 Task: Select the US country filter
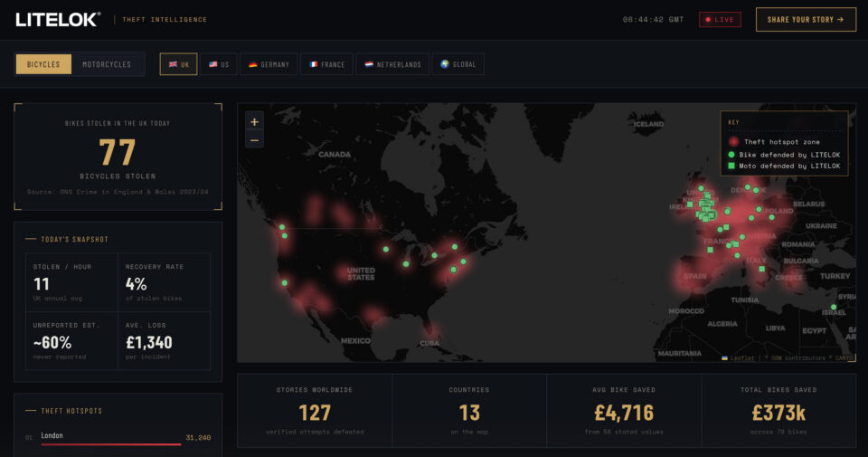coord(218,64)
